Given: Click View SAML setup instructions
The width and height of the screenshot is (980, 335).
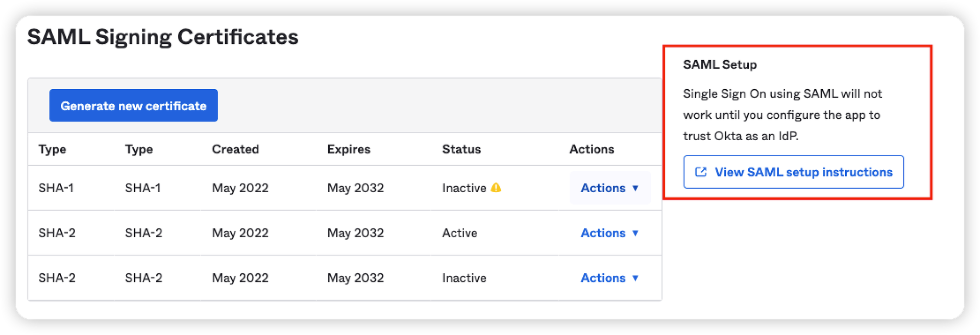Looking at the screenshot, I should (x=793, y=172).
